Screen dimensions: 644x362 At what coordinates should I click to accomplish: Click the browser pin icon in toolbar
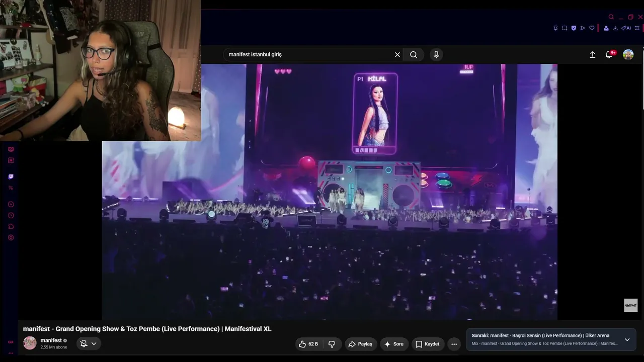pyautogui.click(x=555, y=28)
